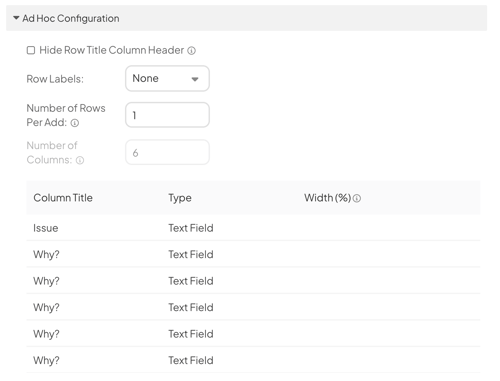Image resolution: width=500 pixels, height=381 pixels.
Task: Click the Width (%) column header
Action: [327, 198]
